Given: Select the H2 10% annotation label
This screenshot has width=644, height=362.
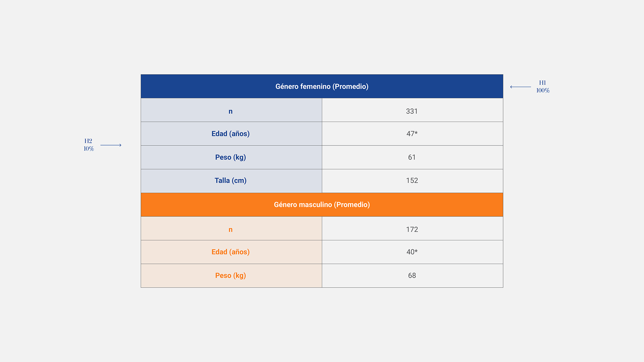Looking at the screenshot, I should (x=89, y=145).
